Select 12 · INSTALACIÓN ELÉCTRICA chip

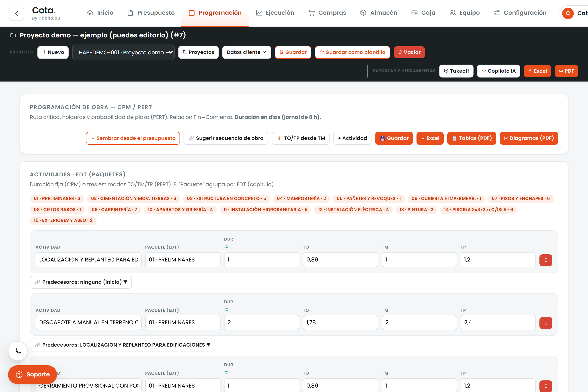coord(353,210)
